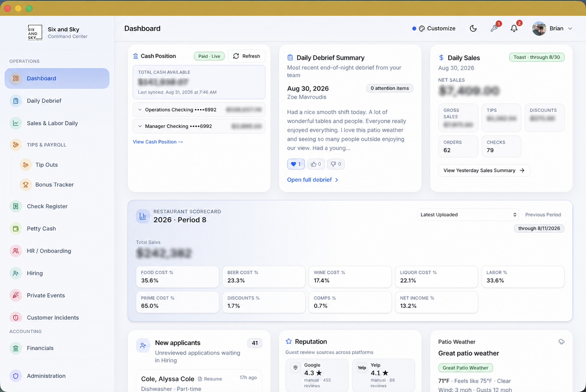The width and height of the screenshot is (586, 392).
Task: Toggle the heart reaction on debrief
Action: (296, 164)
